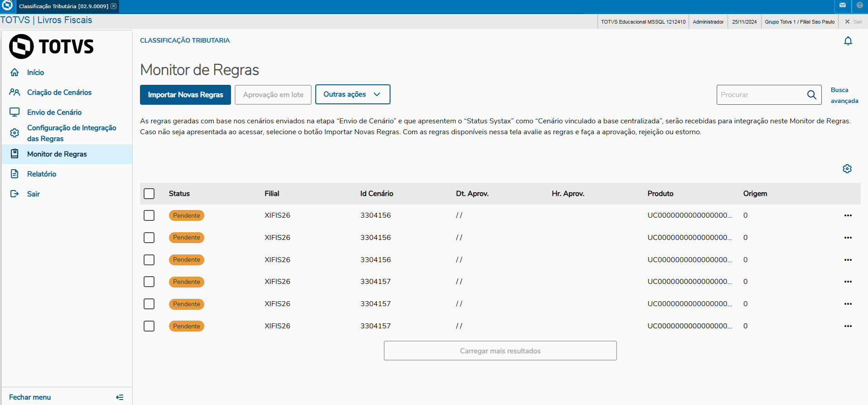Click Aprovação em lote button
Screen dimensions: 868x405
click(273, 95)
